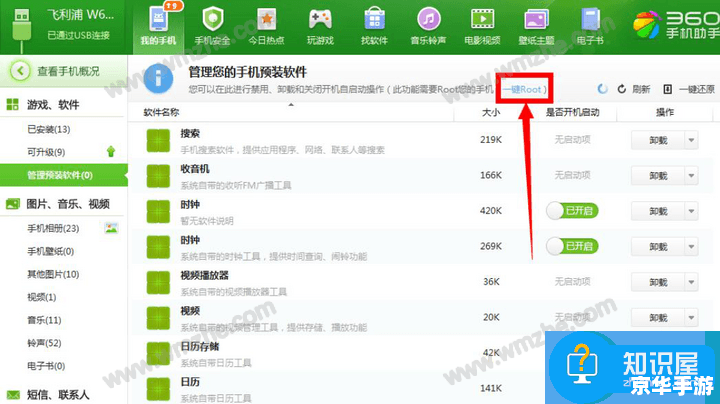The height and width of the screenshot is (404, 720).
Task: Select 音乐(11) in sidebar
Action: 44,320
